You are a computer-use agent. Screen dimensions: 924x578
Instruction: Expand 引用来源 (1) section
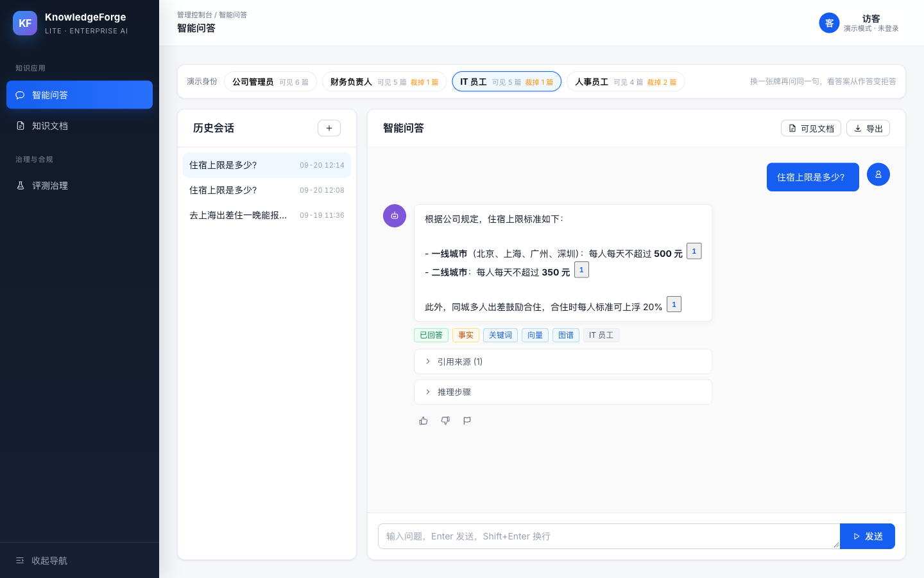coord(563,362)
